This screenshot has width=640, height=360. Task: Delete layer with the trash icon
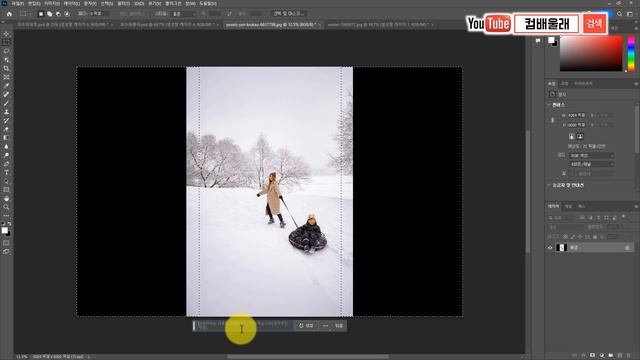[629, 356]
